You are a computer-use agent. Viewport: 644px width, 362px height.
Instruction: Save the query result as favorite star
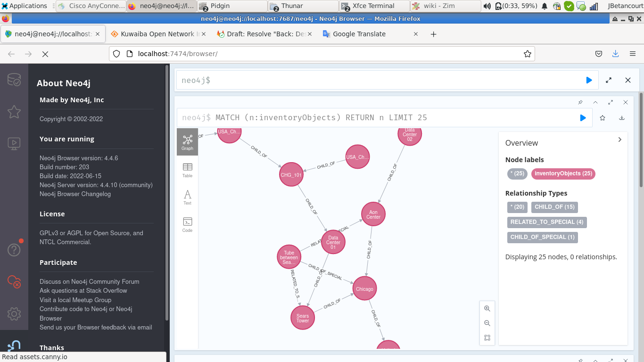click(603, 118)
